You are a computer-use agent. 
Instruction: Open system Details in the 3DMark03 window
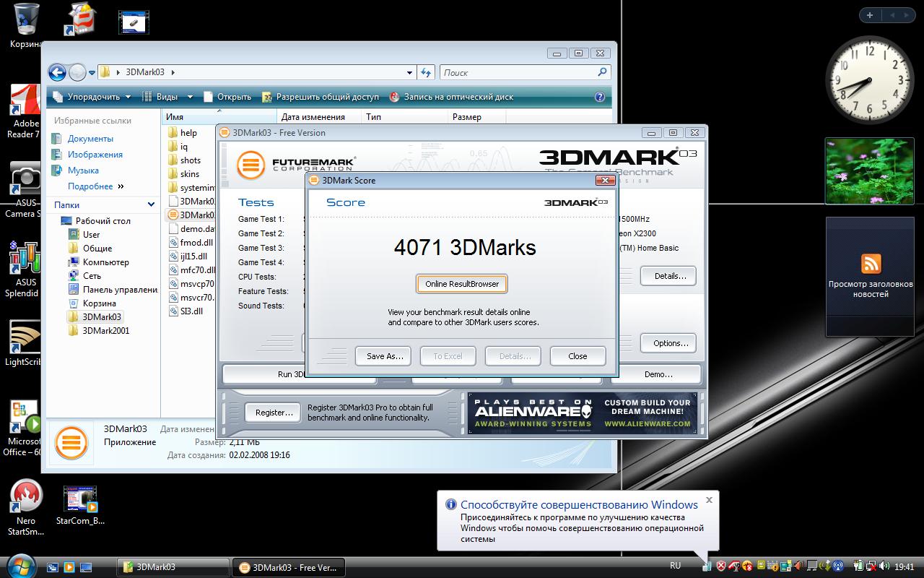(668, 276)
